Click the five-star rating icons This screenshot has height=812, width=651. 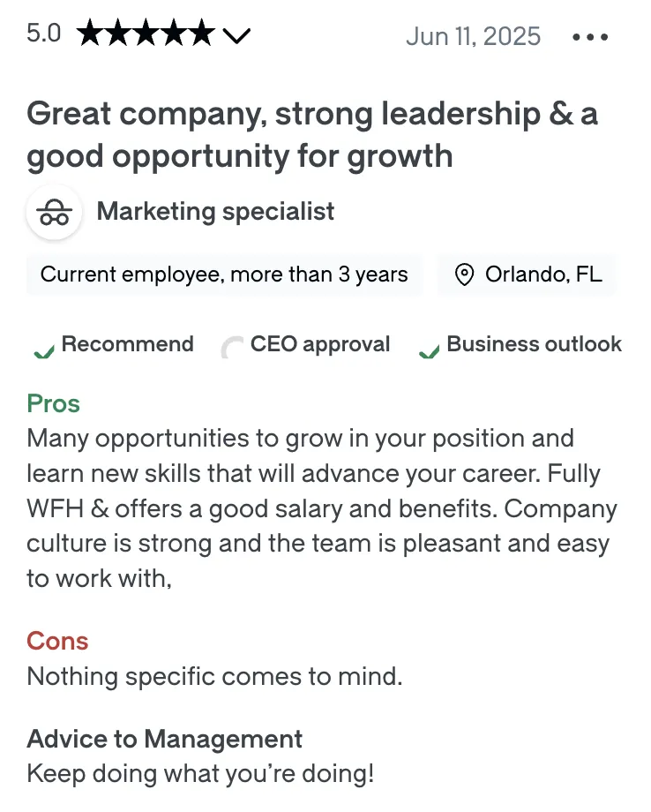pos(146,34)
